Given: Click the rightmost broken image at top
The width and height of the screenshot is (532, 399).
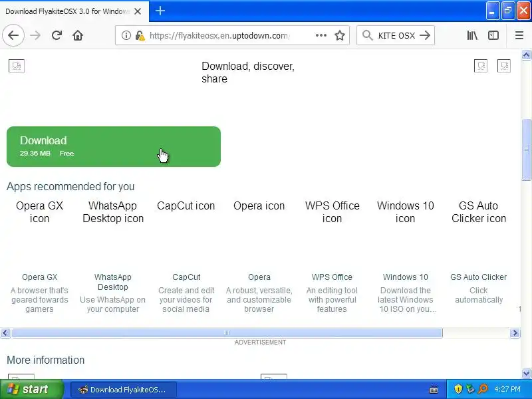Looking at the screenshot, I should [x=504, y=66].
